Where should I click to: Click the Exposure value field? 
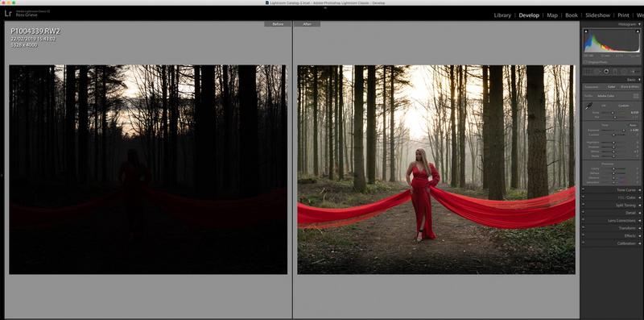click(634, 131)
